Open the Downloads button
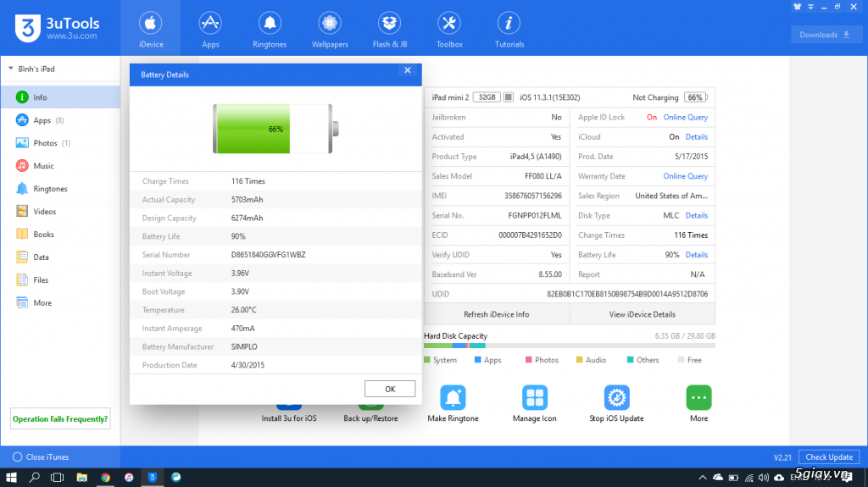Image resolution: width=868 pixels, height=487 pixels. (825, 35)
